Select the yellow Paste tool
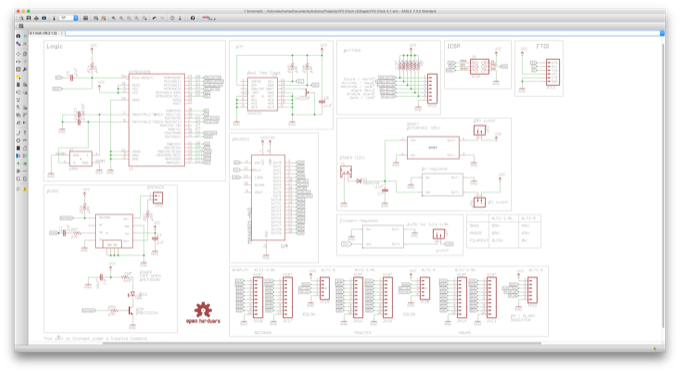 tap(18, 77)
